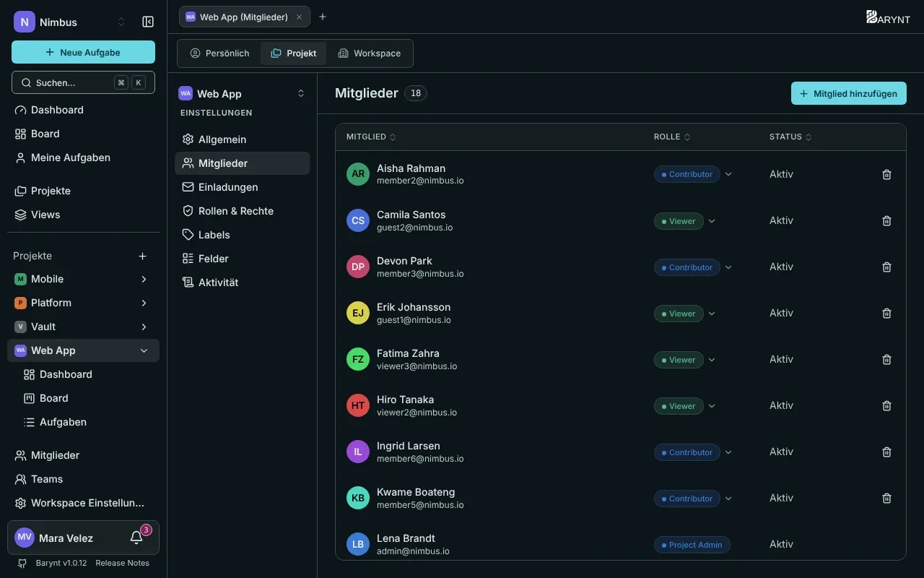Close the Web App (Mitglieder) tab
The height and width of the screenshot is (578, 924).
click(x=299, y=17)
